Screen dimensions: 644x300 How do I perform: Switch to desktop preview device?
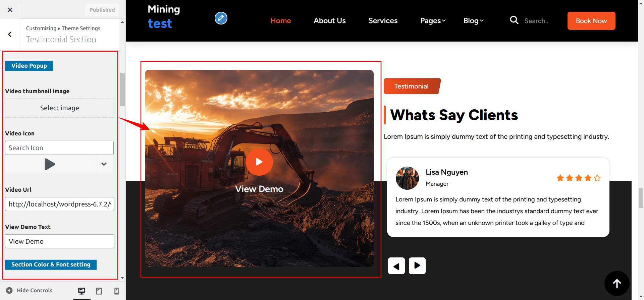[82, 291]
